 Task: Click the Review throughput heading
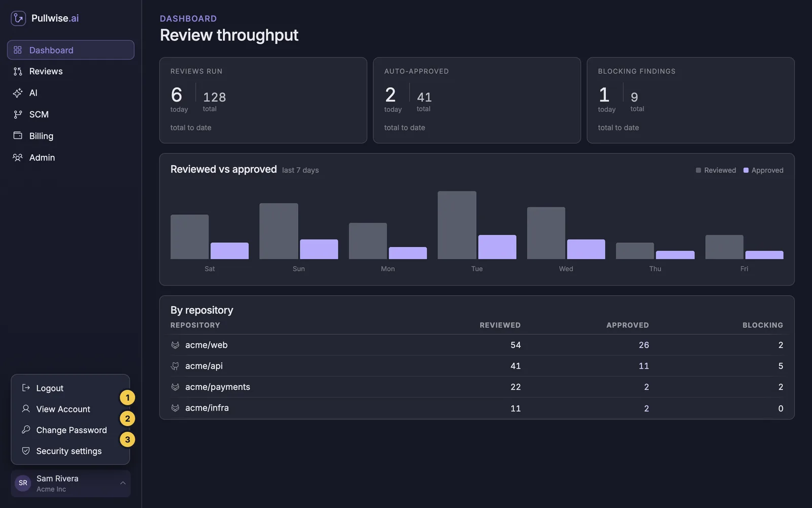click(229, 35)
